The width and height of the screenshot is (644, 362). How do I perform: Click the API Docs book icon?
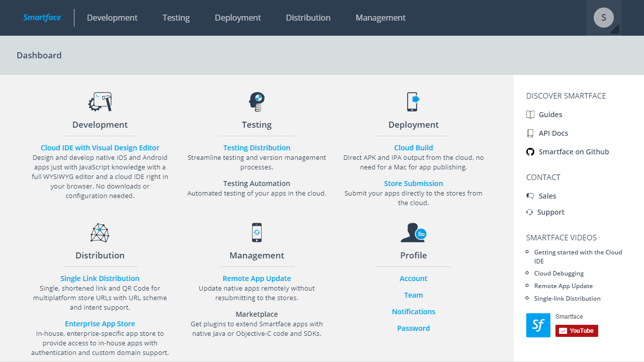530,133
